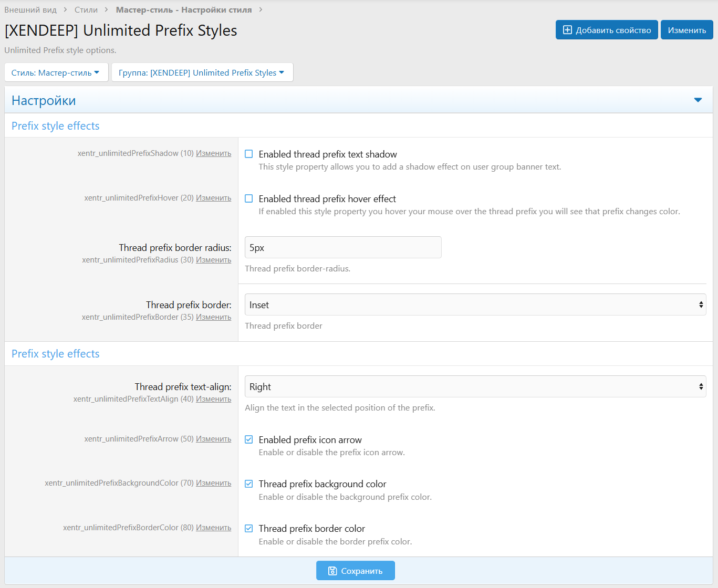718x588 pixels.
Task: Enable thread prefix hover effect checkbox
Action: [x=249, y=198]
